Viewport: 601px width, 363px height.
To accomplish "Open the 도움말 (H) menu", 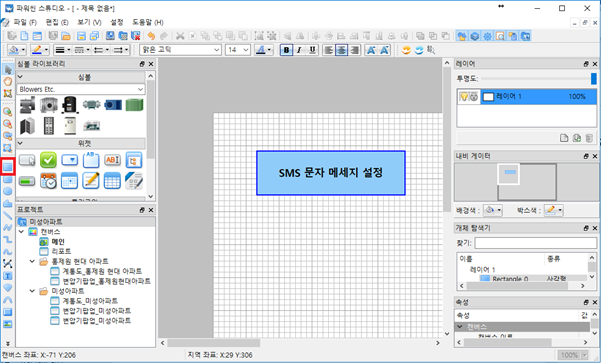I will click(x=148, y=22).
